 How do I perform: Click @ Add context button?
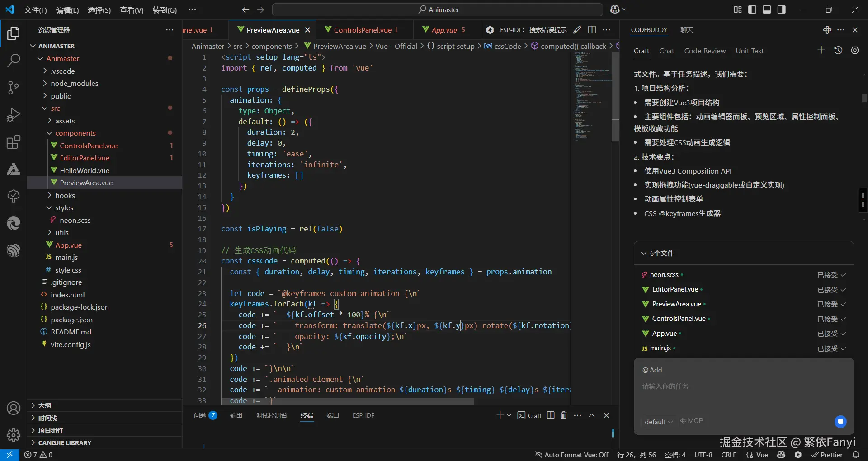[652, 370]
